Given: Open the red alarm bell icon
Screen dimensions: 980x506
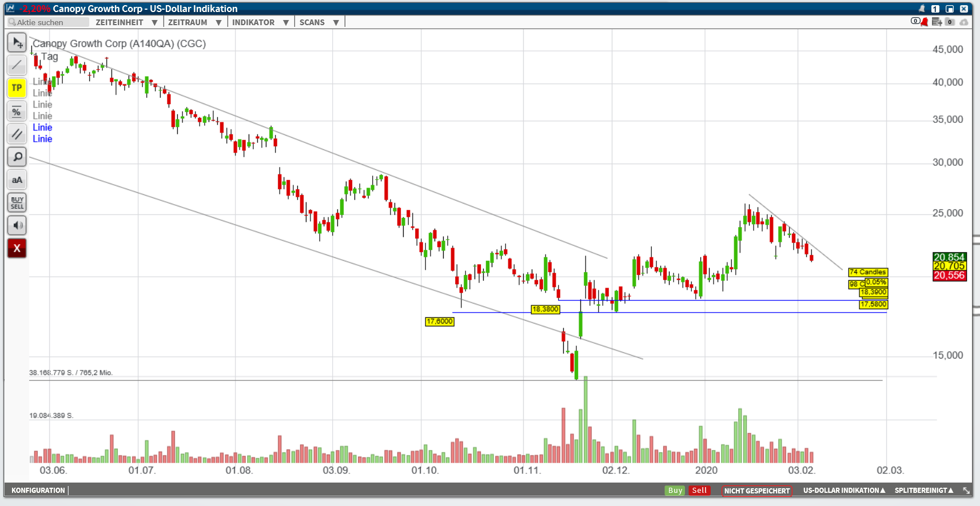Looking at the screenshot, I should pyautogui.click(x=925, y=22).
